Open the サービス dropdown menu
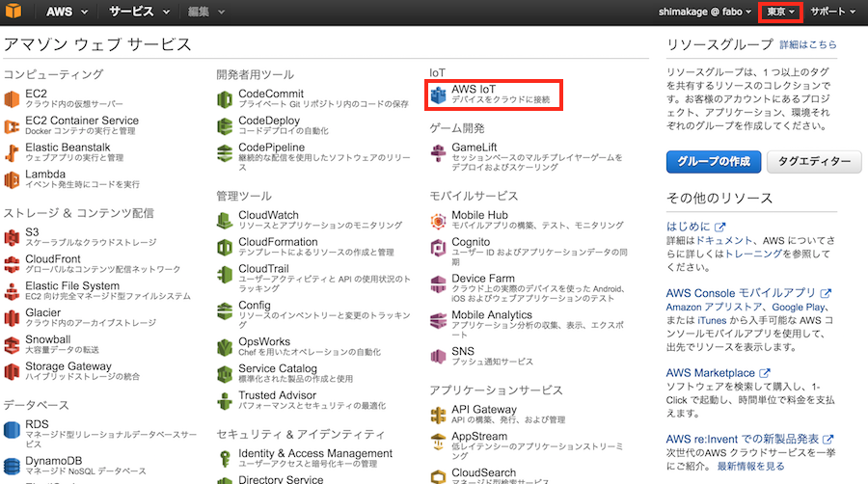The height and width of the screenshot is (484, 868). (x=138, y=12)
